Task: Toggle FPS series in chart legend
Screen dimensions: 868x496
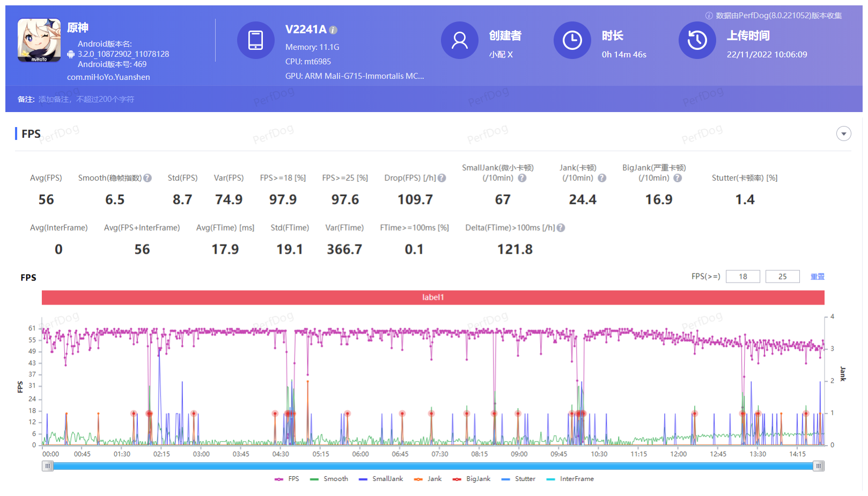Action: click(x=287, y=479)
